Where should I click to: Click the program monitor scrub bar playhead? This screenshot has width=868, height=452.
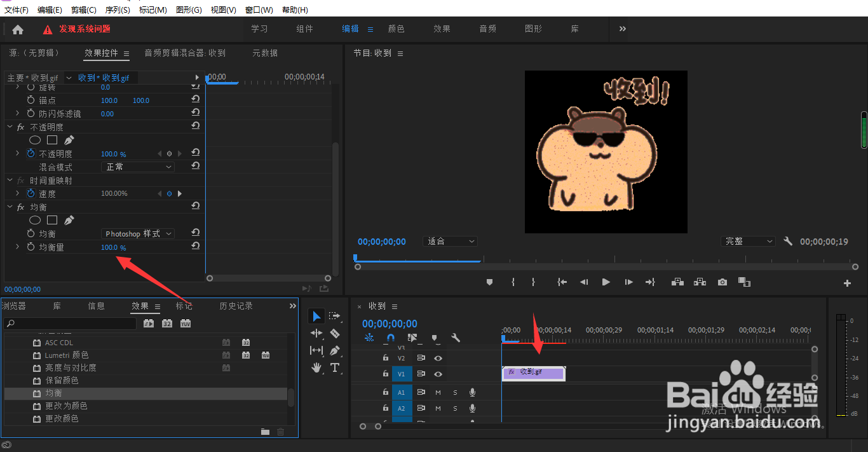[x=355, y=257]
